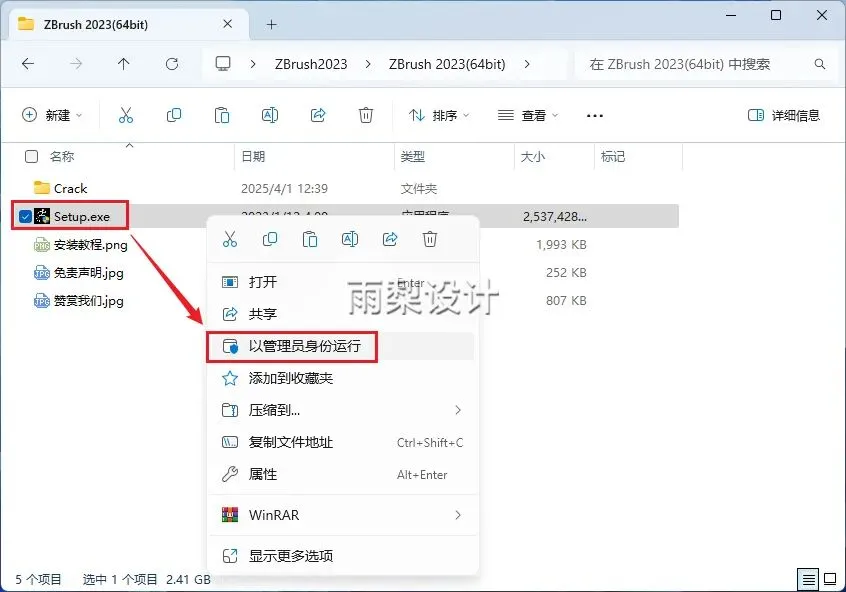
Task: Select the file 赞赏我们.jpg
Action: pos(88,301)
